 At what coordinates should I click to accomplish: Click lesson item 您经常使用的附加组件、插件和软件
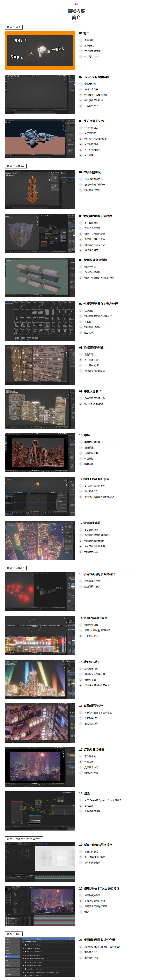point(103,947)
